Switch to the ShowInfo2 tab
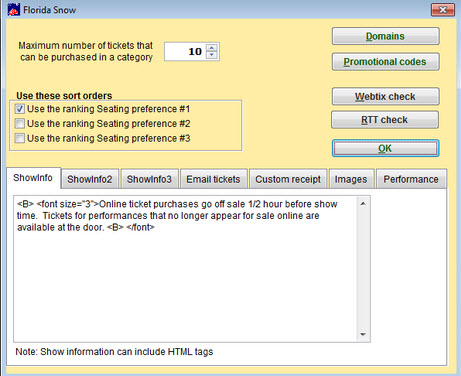461x376 pixels. tap(90, 179)
